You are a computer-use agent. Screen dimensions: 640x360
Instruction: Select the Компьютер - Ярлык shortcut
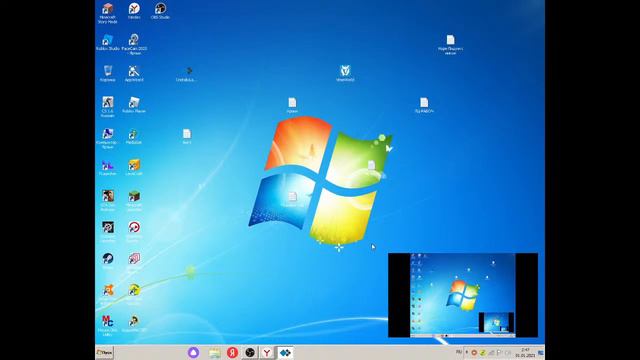click(x=108, y=138)
